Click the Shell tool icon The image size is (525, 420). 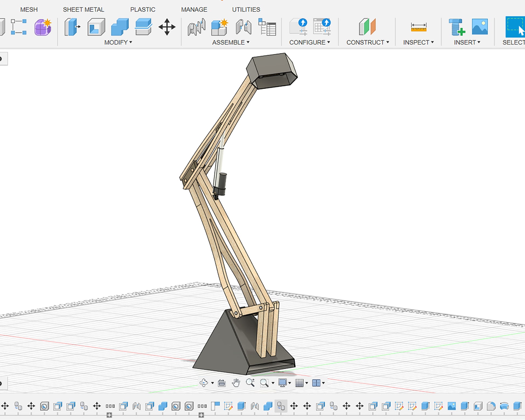[x=96, y=27]
